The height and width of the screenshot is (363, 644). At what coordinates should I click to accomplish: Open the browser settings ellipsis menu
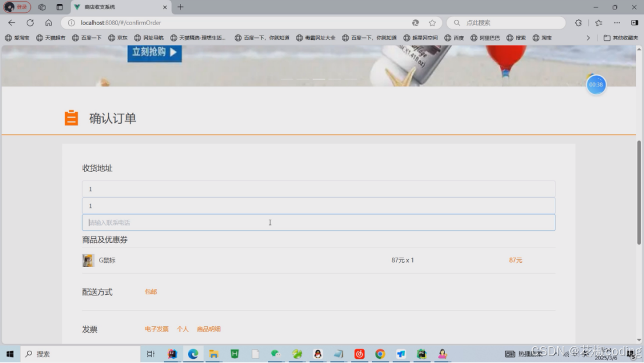tap(617, 23)
